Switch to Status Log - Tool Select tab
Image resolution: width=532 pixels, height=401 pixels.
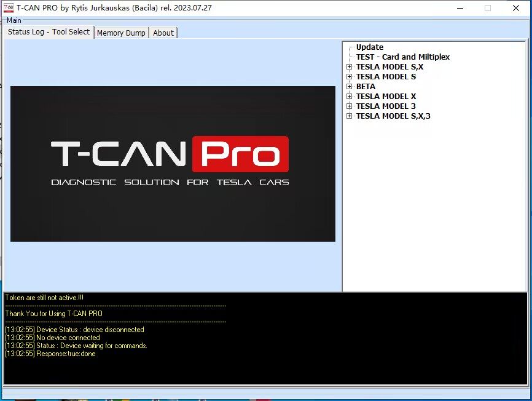pos(49,32)
